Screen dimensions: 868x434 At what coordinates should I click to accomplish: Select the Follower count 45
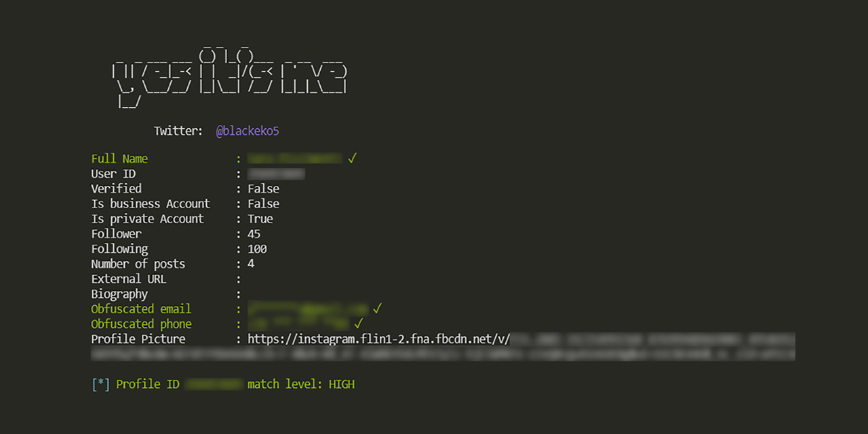coord(254,234)
